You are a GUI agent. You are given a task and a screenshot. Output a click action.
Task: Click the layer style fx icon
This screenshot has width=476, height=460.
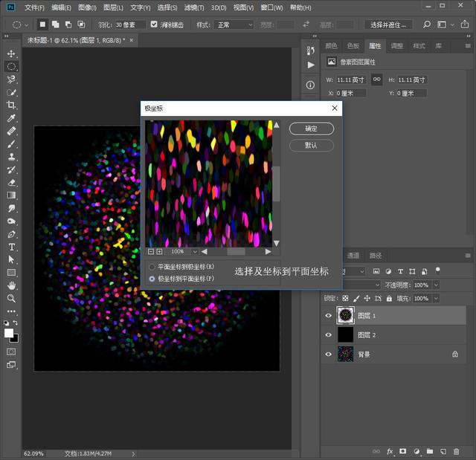click(x=390, y=452)
